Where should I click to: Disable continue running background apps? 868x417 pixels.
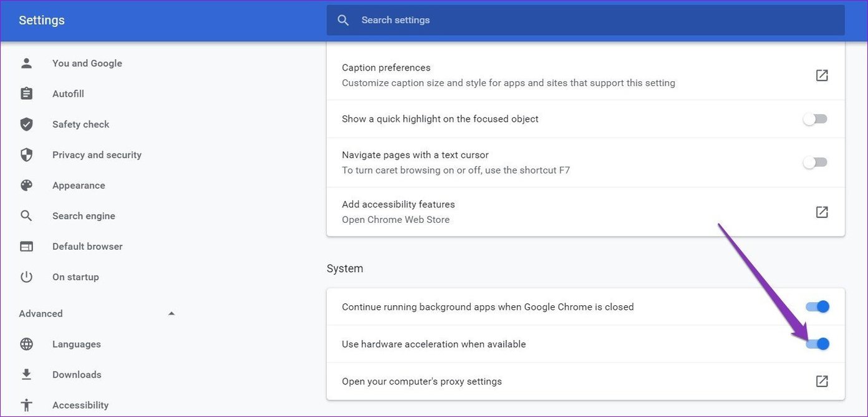[x=817, y=307]
